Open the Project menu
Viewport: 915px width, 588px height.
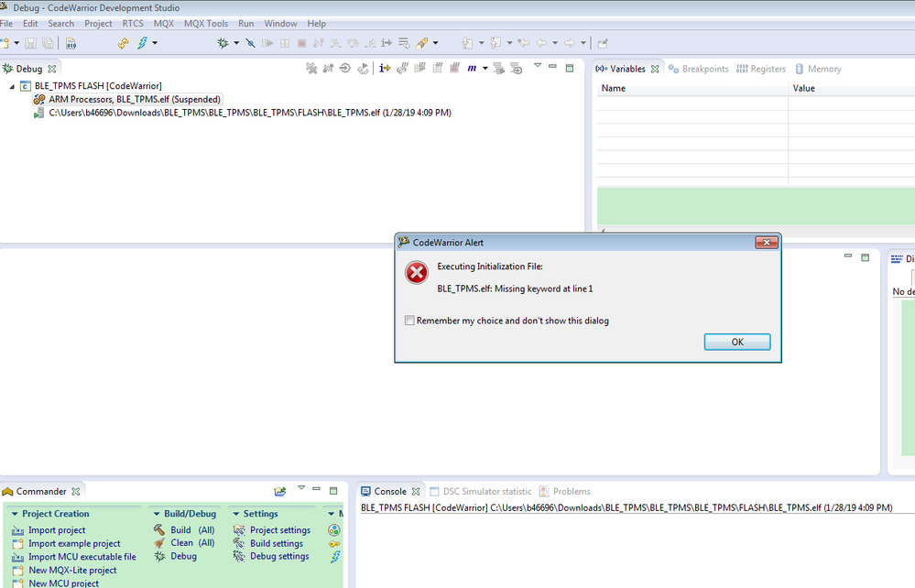(x=98, y=23)
